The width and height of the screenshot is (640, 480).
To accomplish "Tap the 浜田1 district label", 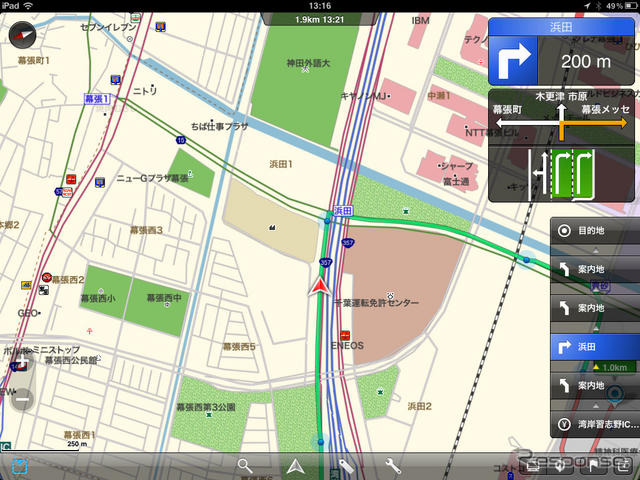I will [281, 164].
